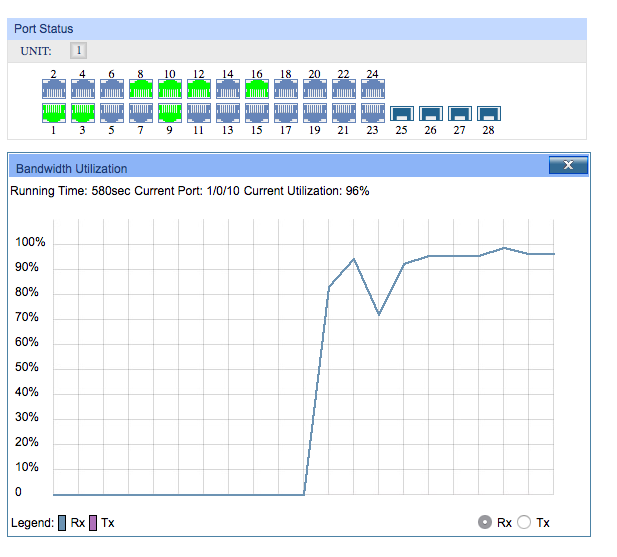
Task: Select SFP port 26 icon
Action: 431,114
